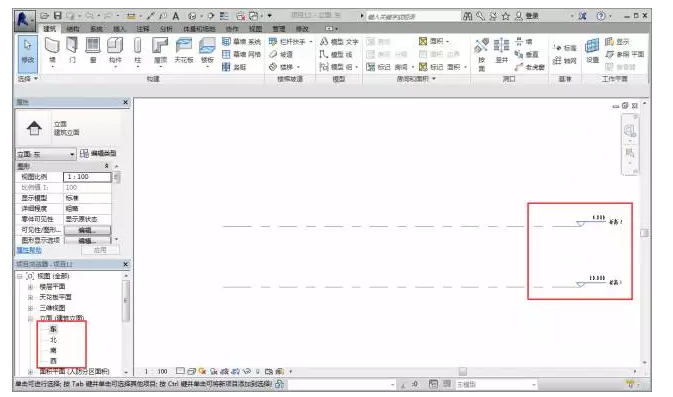Click the help question mark icon

[x=600, y=16]
